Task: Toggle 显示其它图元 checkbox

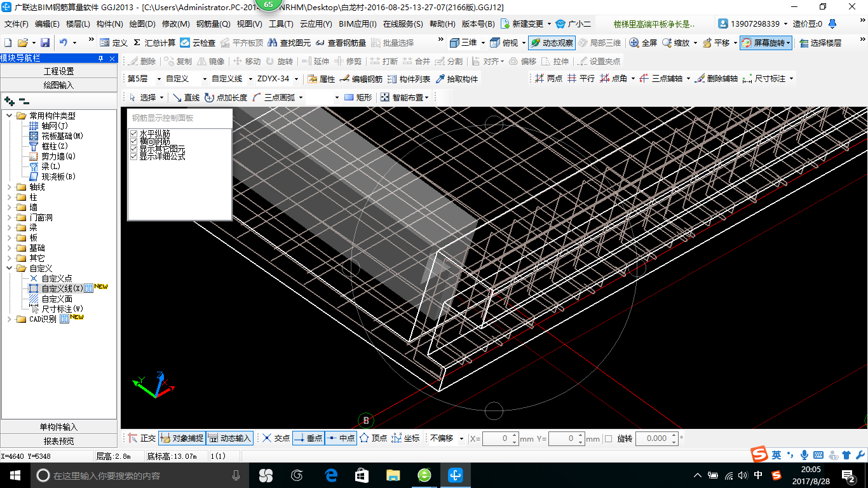Action: pos(133,149)
